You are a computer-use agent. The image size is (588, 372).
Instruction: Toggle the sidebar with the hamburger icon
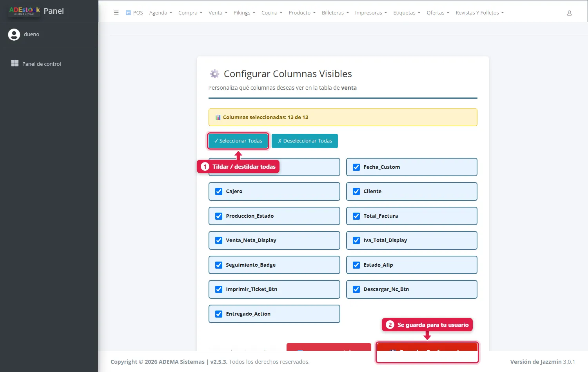pos(116,13)
